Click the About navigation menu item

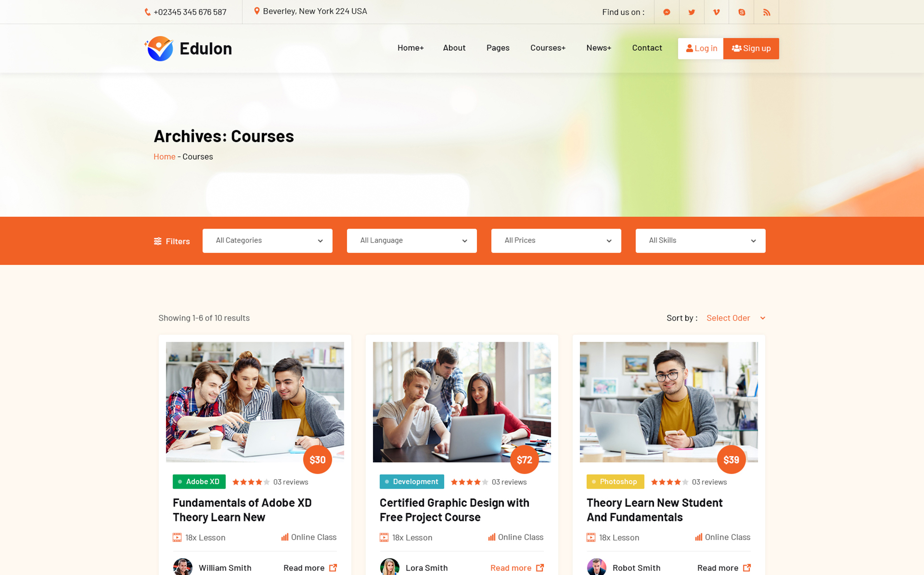pos(453,48)
